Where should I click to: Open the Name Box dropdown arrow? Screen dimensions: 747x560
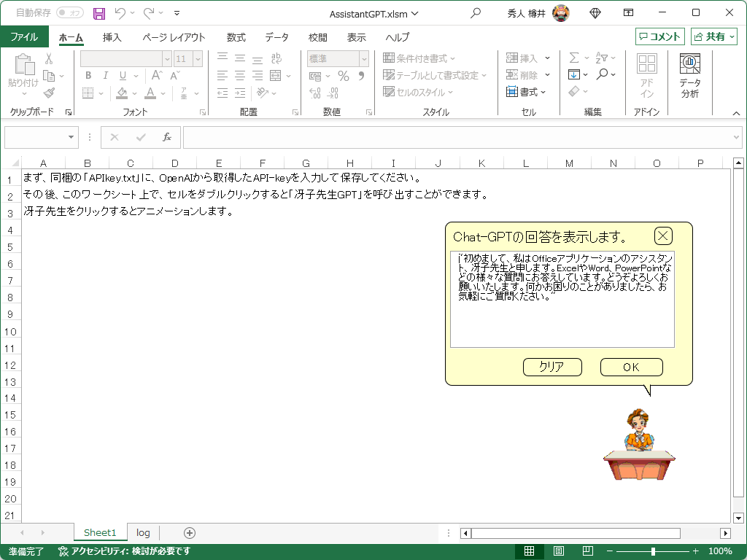click(x=71, y=137)
